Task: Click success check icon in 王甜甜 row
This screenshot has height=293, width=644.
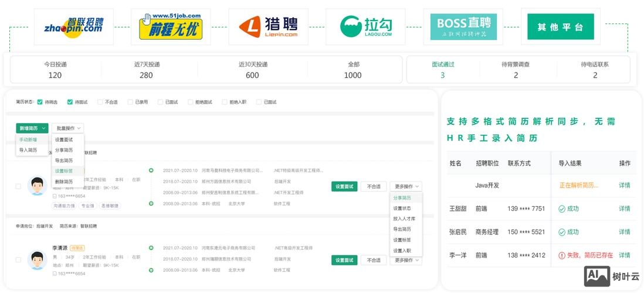Action: click(562, 209)
